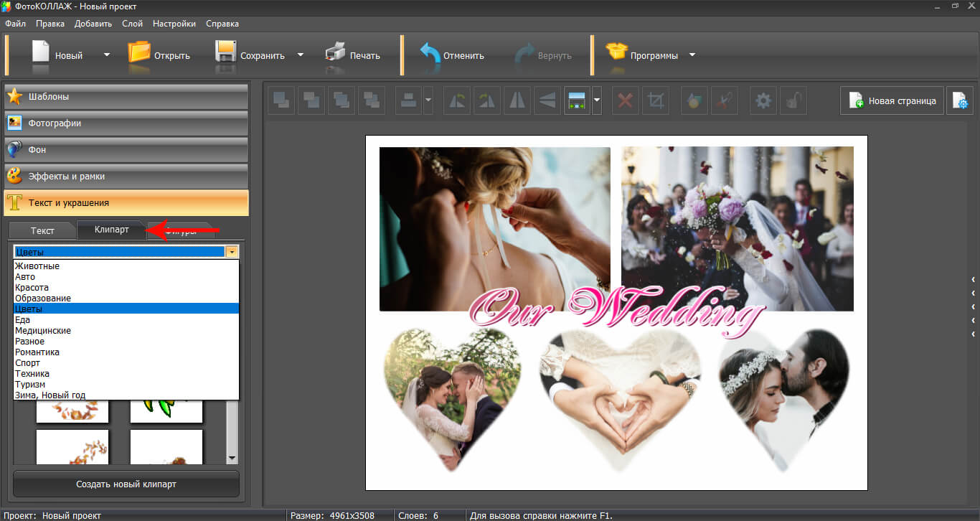Click the Программы button
The height and width of the screenshot is (521, 980).
(643, 55)
